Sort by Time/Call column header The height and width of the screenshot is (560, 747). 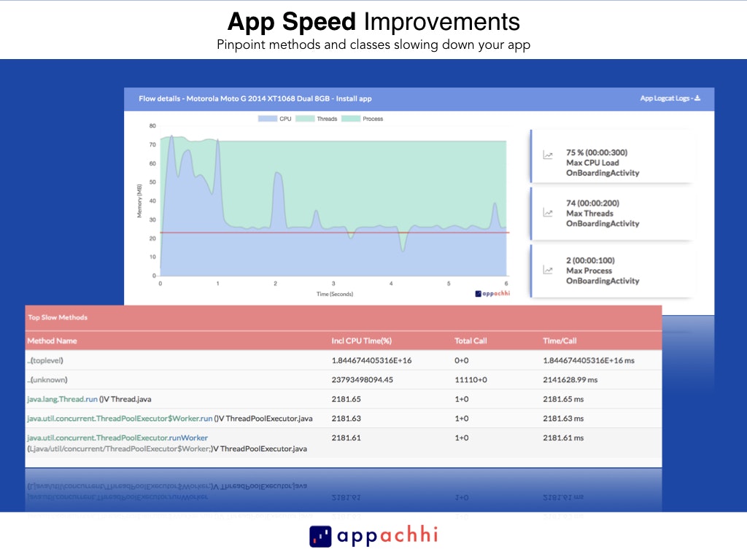tap(560, 341)
